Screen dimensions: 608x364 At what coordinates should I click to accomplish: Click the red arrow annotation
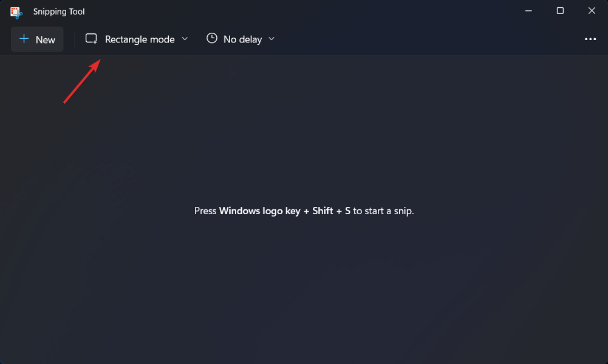tap(81, 82)
